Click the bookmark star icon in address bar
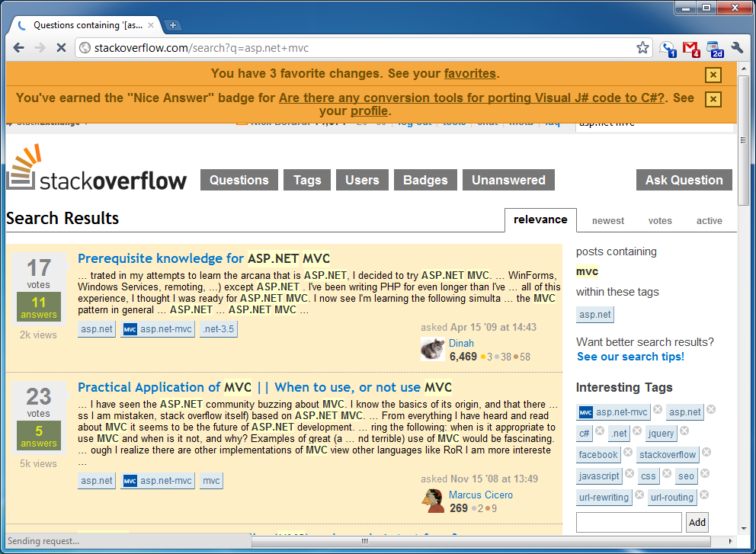Image resolution: width=756 pixels, height=554 pixels. tap(642, 48)
